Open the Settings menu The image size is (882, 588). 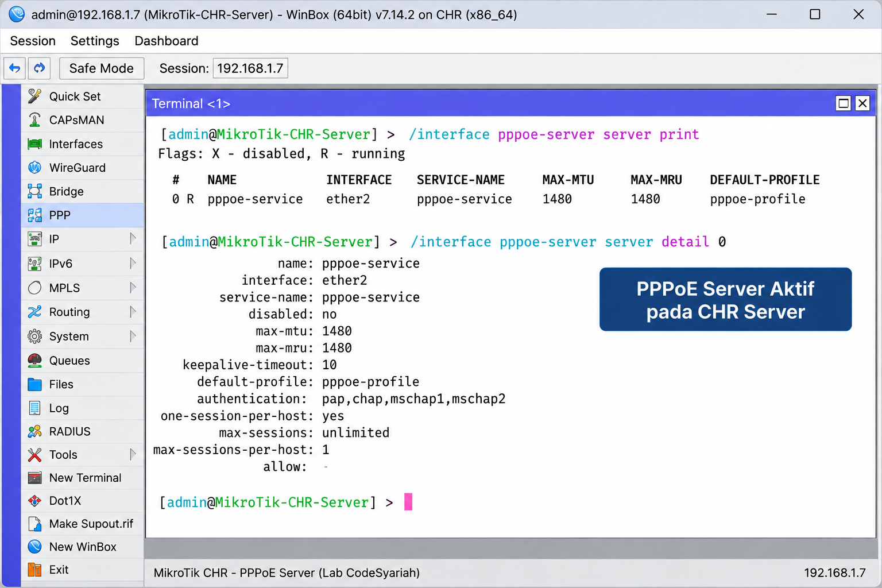[x=95, y=41]
